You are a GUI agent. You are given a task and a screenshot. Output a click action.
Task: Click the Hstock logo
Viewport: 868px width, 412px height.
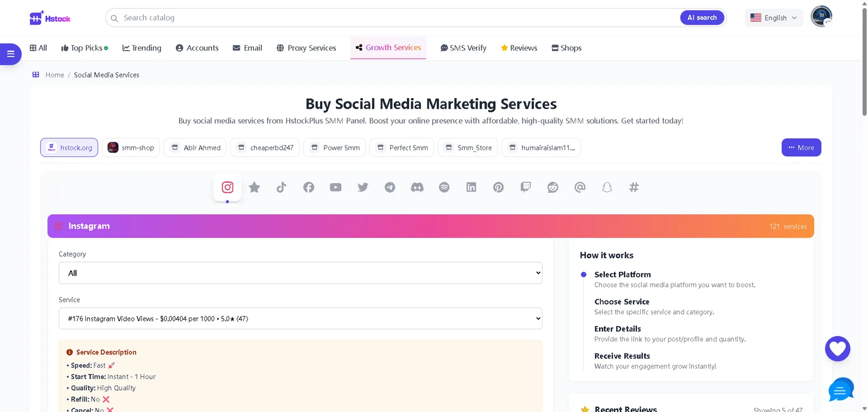50,18
